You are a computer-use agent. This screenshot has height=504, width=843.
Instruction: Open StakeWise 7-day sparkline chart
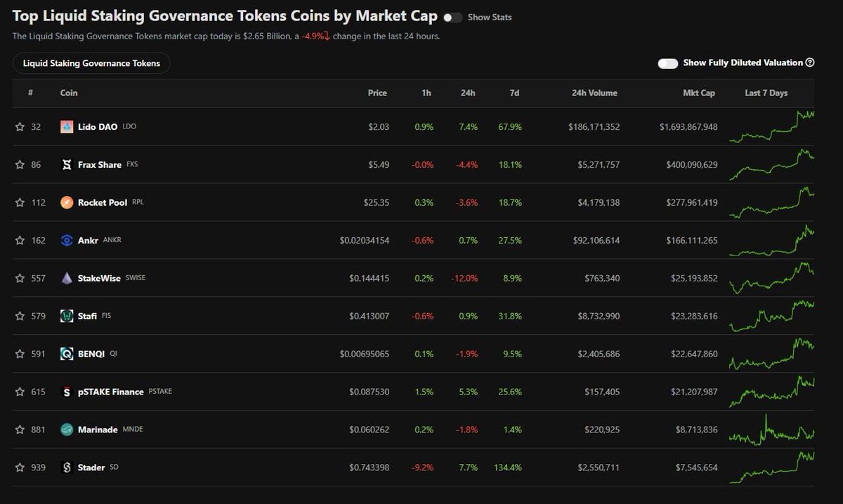[x=772, y=278]
